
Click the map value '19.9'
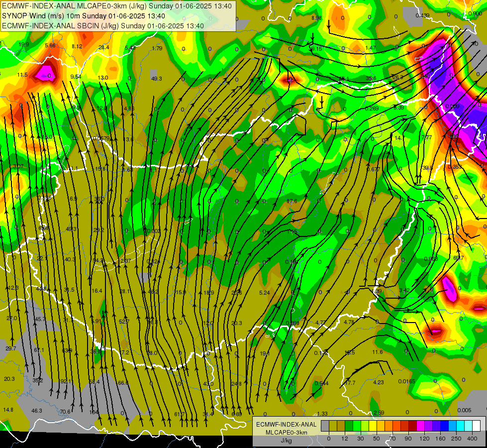[23, 44]
